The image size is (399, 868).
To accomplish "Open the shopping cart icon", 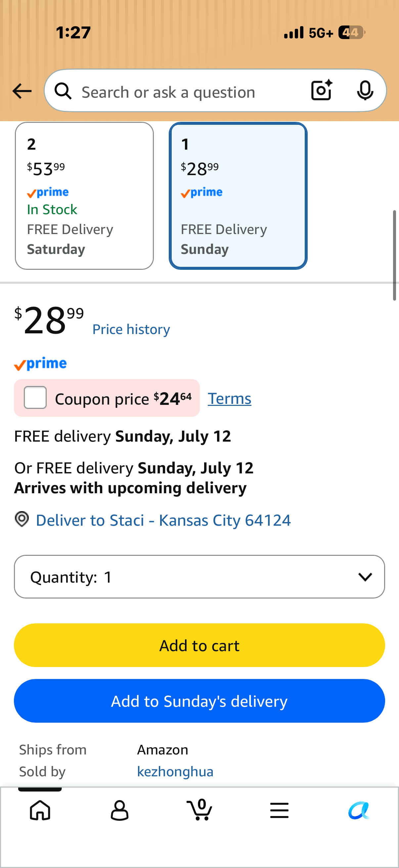I will (x=199, y=809).
